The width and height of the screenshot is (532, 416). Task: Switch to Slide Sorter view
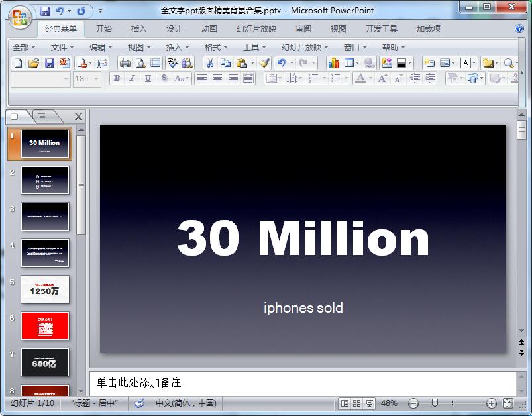pyautogui.click(x=356, y=403)
